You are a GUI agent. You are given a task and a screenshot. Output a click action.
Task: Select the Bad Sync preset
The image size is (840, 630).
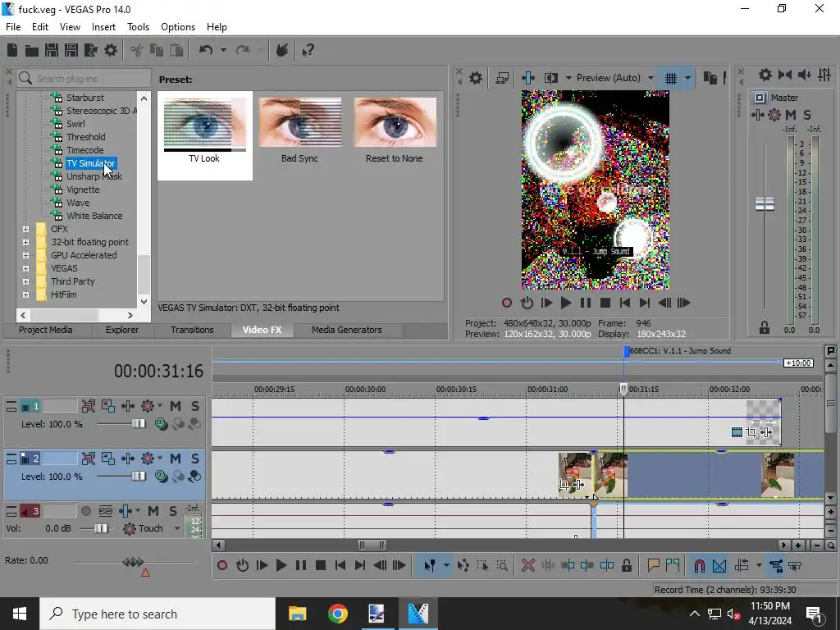pyautogui.click(x=299, y=131)
